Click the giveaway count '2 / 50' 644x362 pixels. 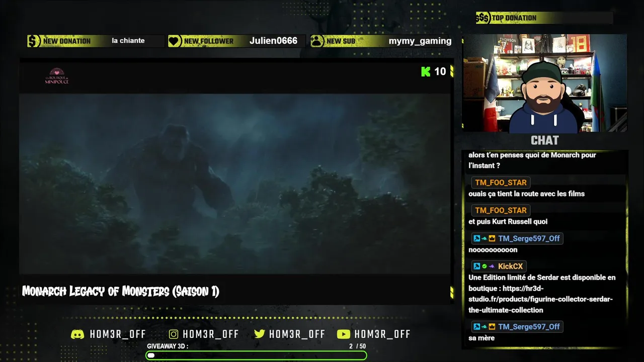pyautogui.click(x=357, y=346)
